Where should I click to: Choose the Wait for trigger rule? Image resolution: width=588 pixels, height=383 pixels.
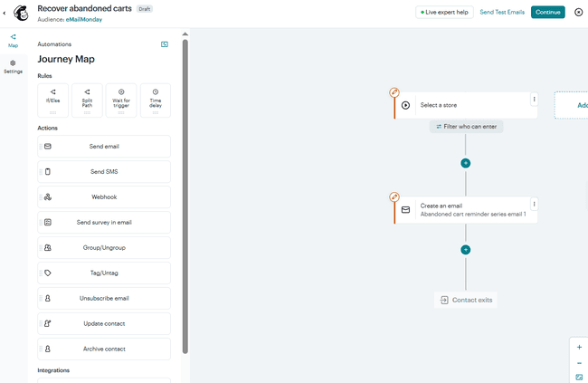[121, 101]
